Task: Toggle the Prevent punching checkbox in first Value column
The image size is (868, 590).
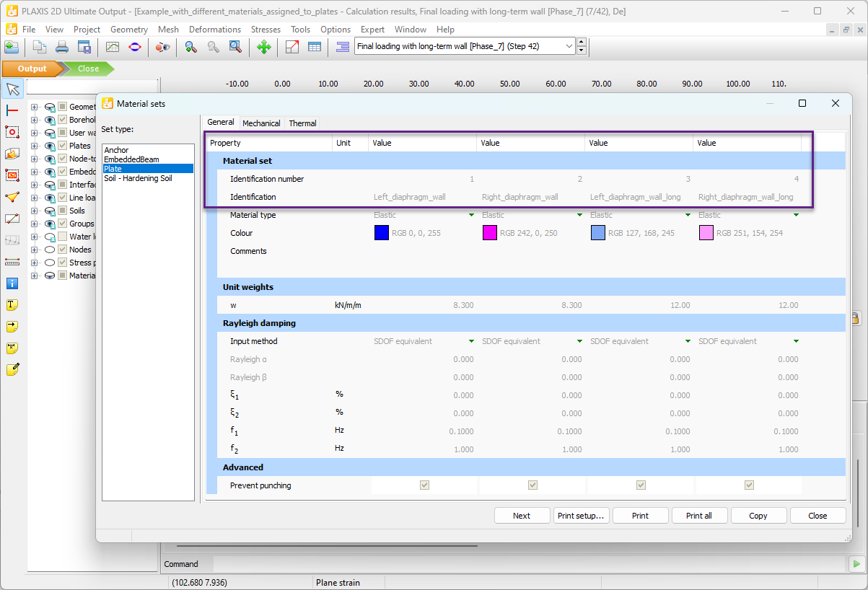Action: coord(424,485)
